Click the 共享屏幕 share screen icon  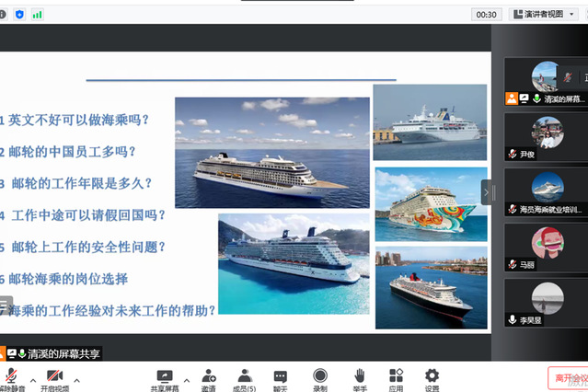click(x=165, y=377)
